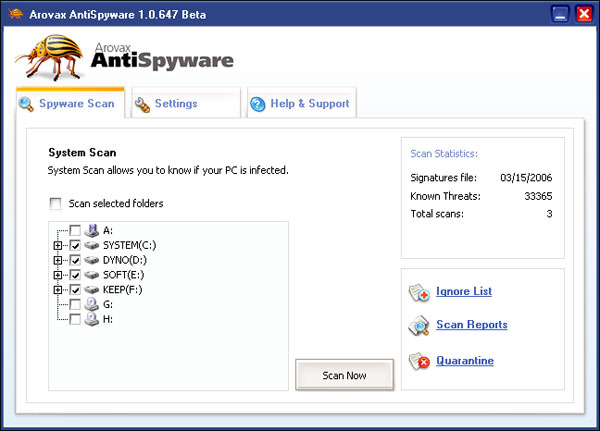This screenshot has width=600, height=431.
Task: Open the Scan Reports link
Action: click(472, 325)
